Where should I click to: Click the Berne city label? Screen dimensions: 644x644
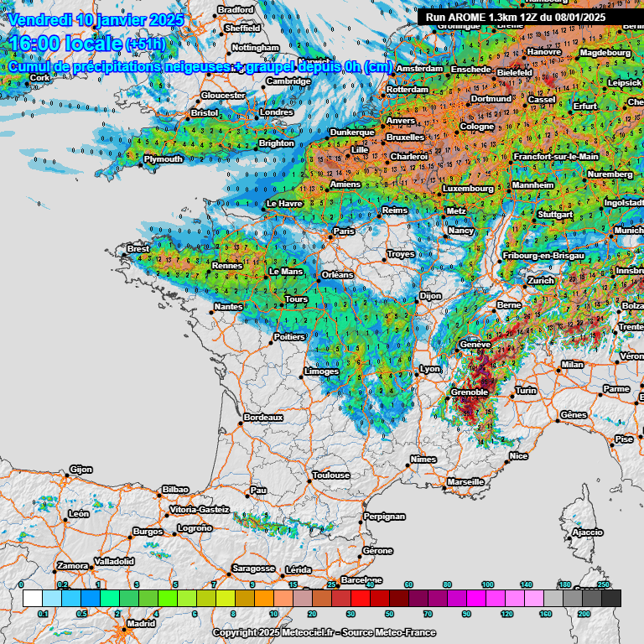pos(509,305)
